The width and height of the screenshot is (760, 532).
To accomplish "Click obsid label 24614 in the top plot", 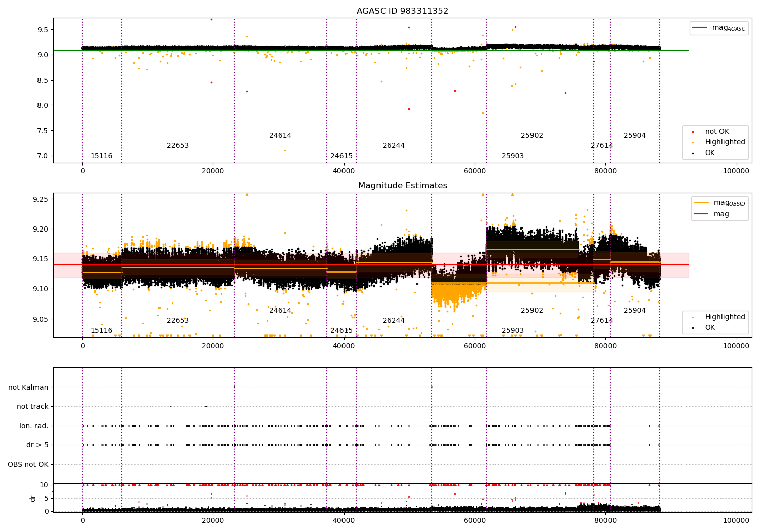I will point(280,136).
